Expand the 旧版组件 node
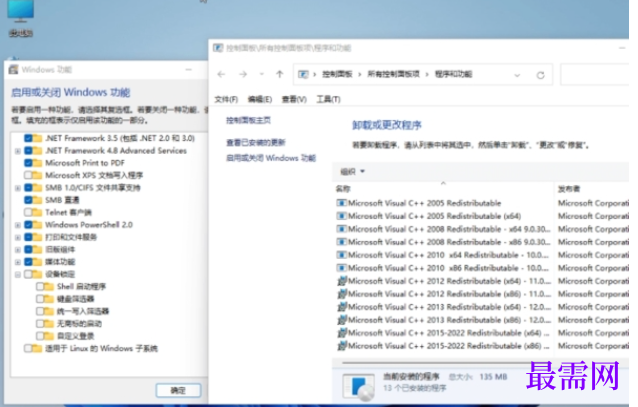This screenshot has height=407, width=638. 17,250
